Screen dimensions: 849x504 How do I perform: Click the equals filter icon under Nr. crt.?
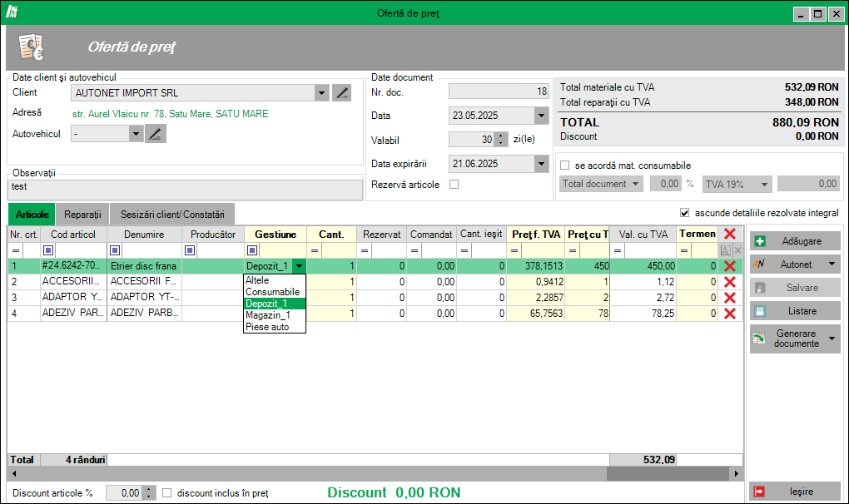[x=16, y=251]
